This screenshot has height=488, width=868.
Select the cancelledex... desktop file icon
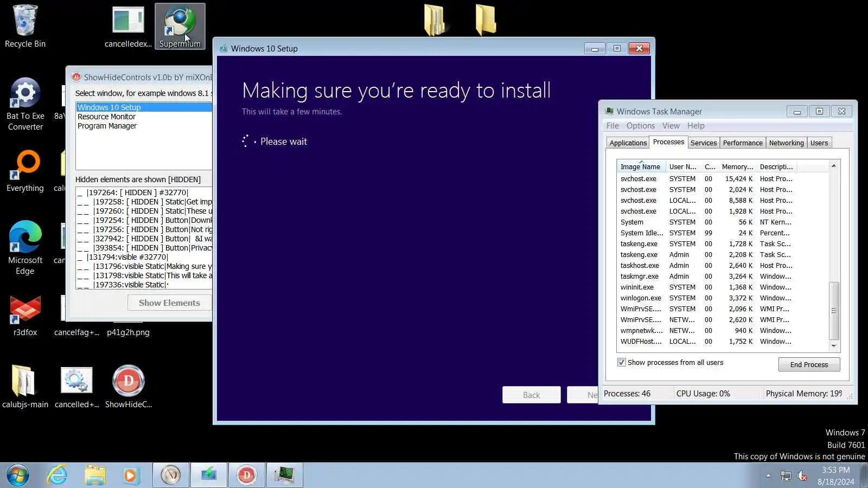(128, 26)
